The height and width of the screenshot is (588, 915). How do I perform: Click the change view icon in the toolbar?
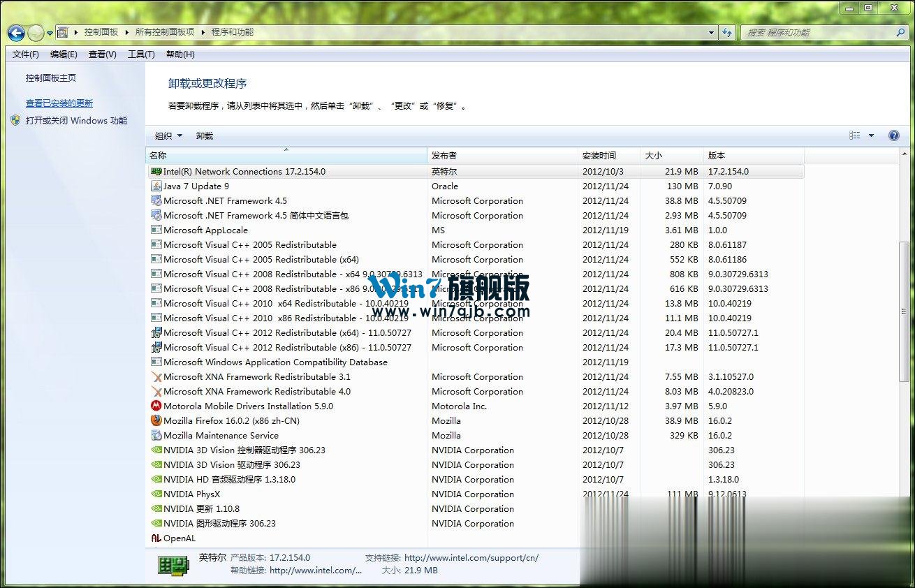[x=855, y=135]
